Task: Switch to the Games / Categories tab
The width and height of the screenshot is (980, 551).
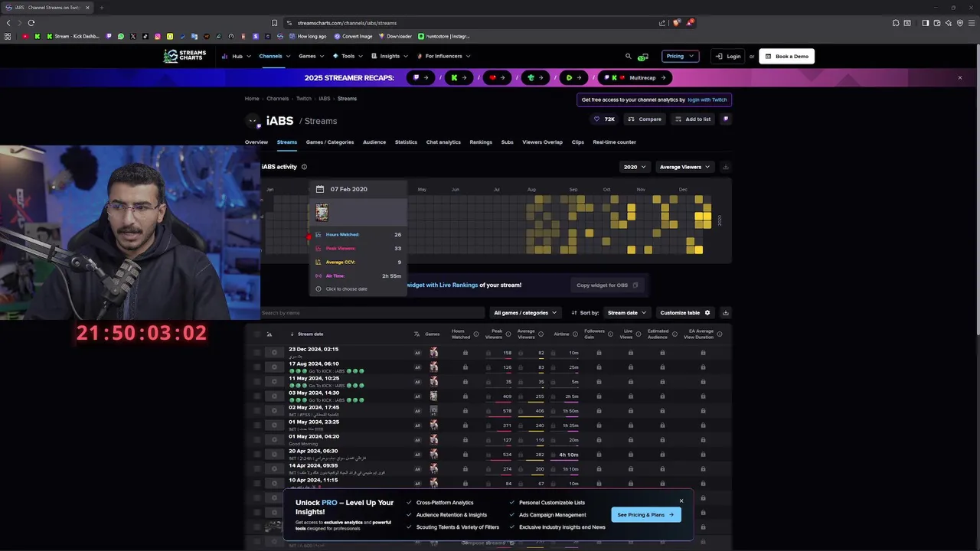Action: [330, 142]
